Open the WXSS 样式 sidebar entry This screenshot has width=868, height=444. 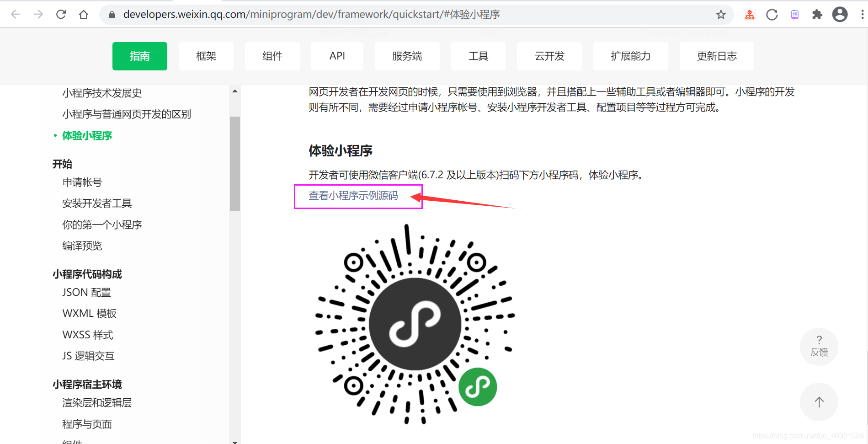(88, 335)
